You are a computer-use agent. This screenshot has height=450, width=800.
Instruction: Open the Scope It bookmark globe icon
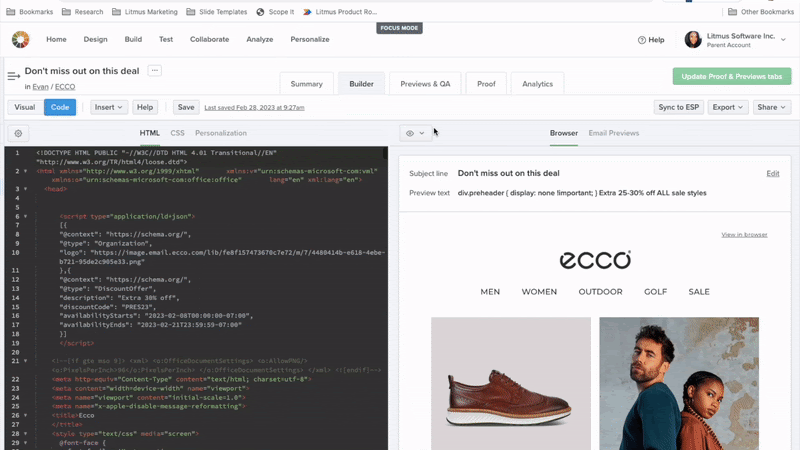(260, 12)
